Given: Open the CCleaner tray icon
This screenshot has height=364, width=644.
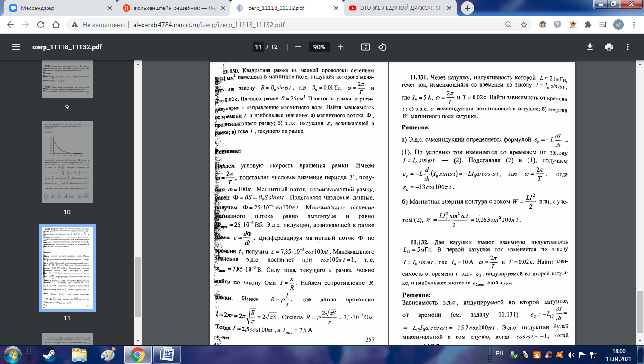Looking at the screenshot, I should [549, 354].
